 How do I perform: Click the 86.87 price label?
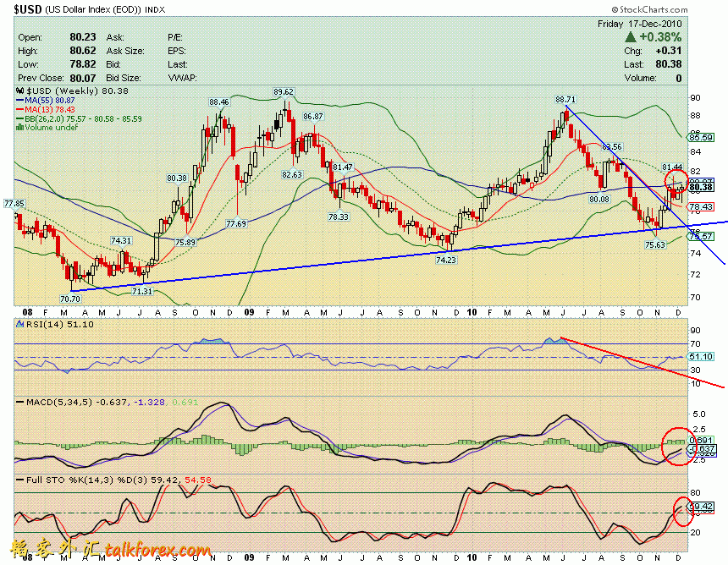pos(313,117)
